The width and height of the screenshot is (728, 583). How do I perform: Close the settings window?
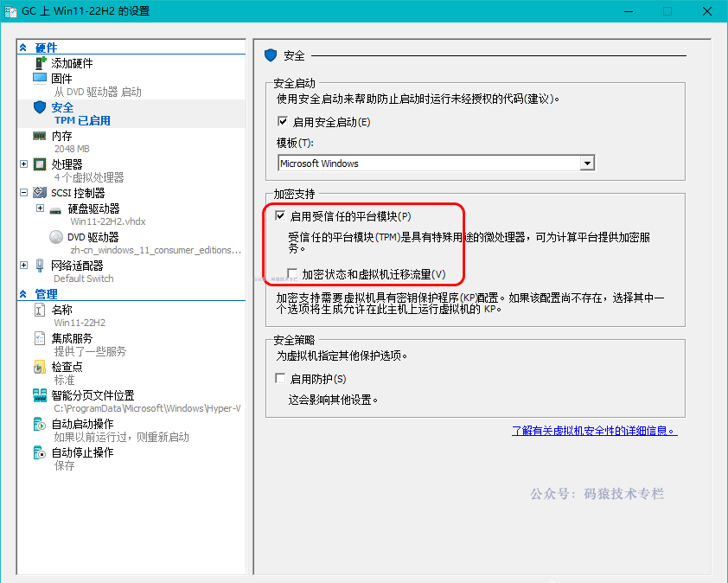tap(707, 11)
